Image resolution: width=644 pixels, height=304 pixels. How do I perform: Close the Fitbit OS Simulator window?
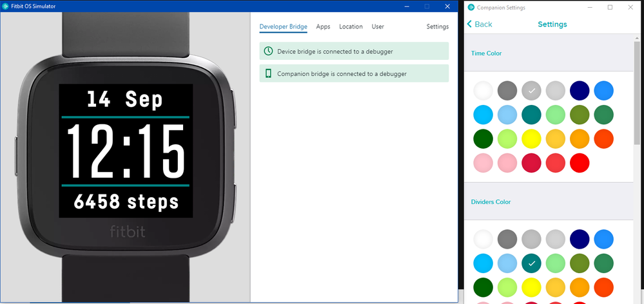tap(447, 6)
